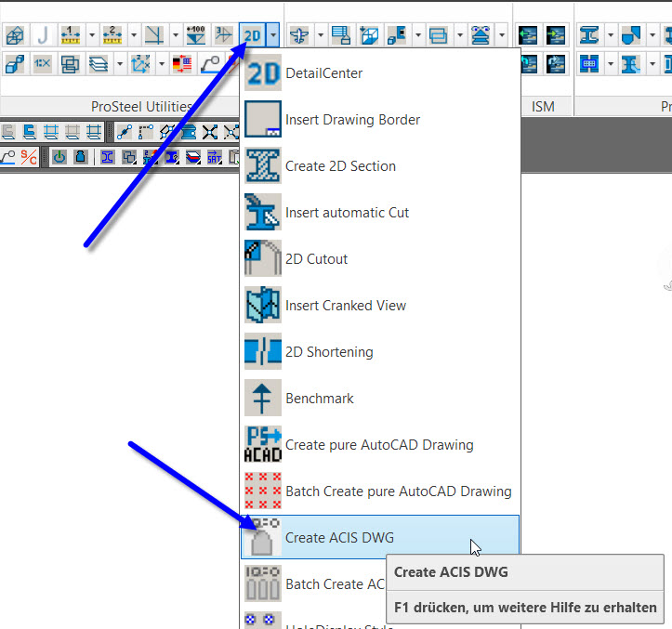The image size is (672, 629).
Task: Click the stacked layers icon
Action: tap(99, 64)
